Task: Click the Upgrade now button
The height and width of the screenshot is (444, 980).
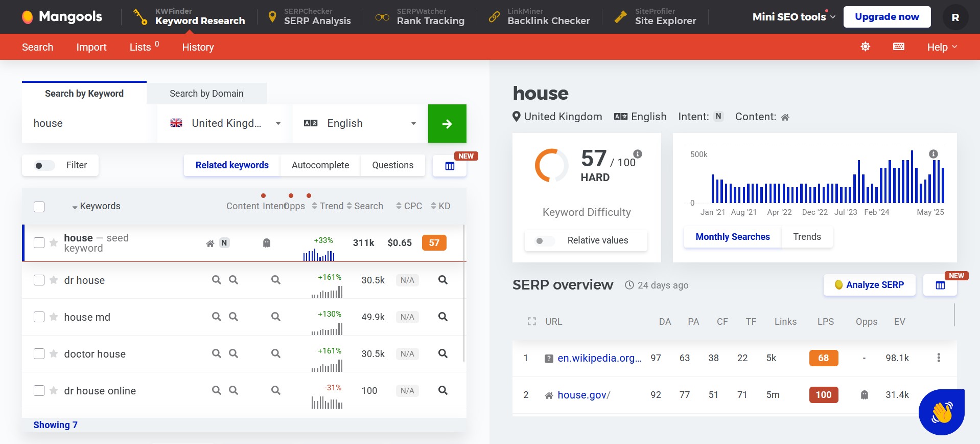Action: pos(886,17)
